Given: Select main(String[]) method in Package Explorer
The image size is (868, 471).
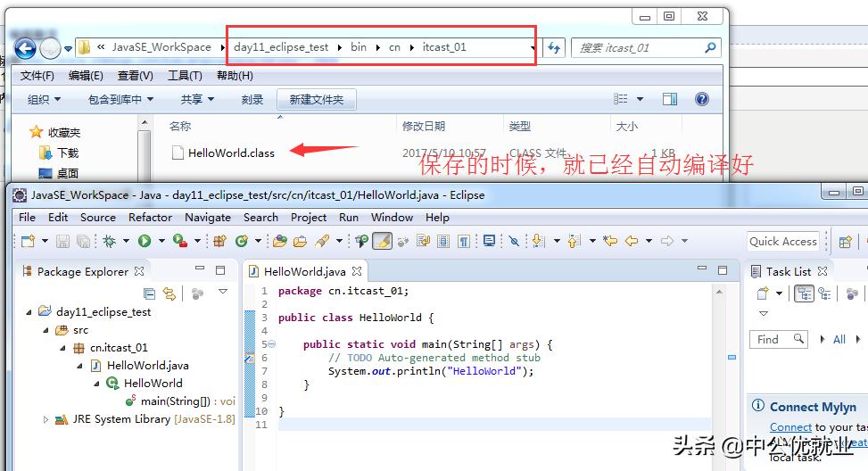Looking at the screenshot, I should 180,401.
